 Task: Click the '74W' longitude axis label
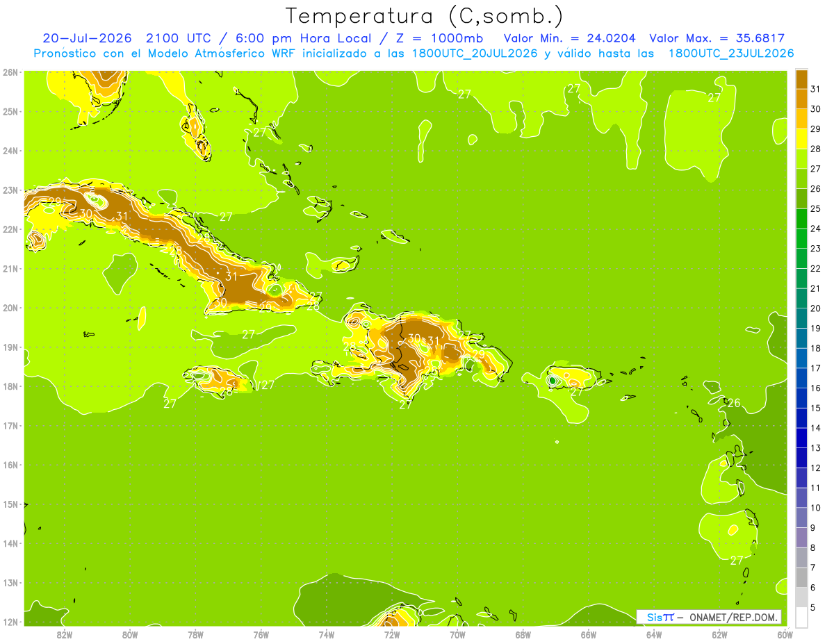tap(327, 634)
